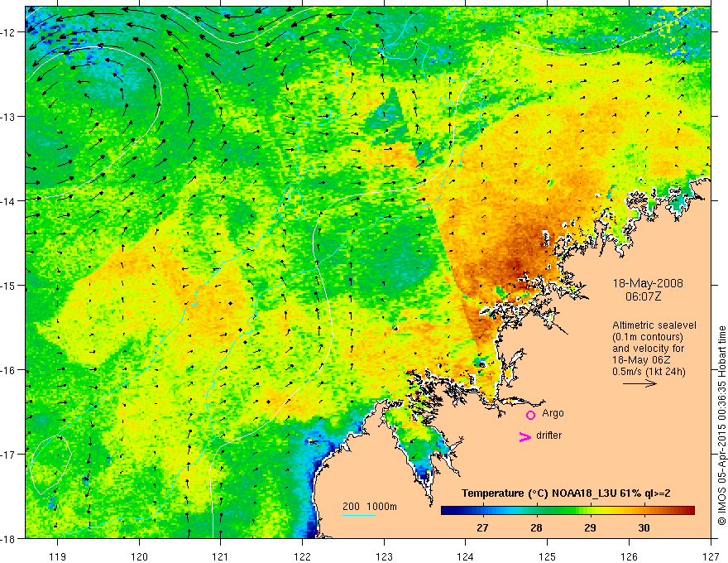
Task: Click the 124 longitude axis label
Action: [466, 556]
